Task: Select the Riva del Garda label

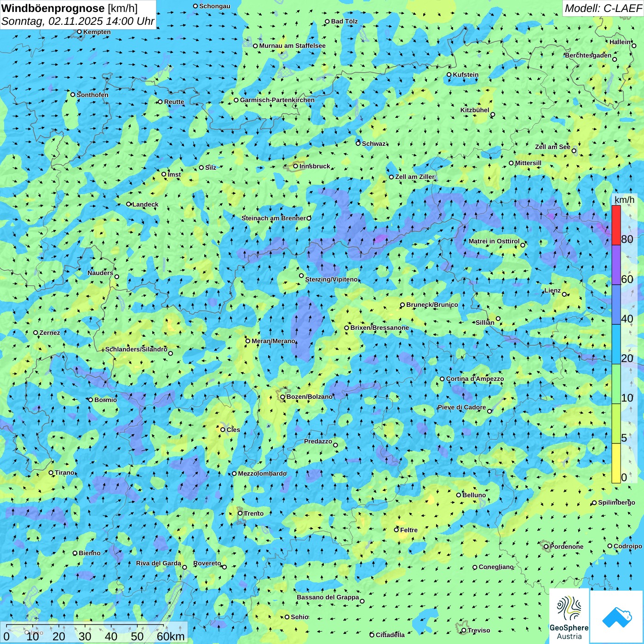Action: pos(158,563)
